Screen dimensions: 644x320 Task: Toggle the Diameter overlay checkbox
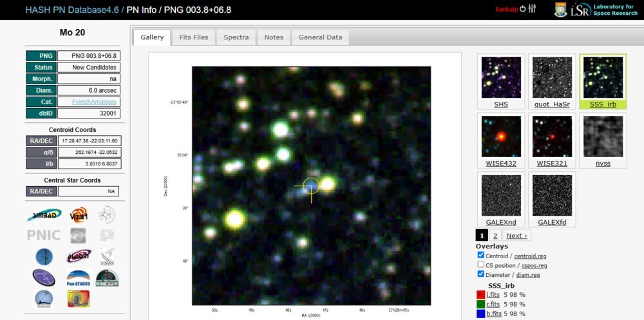[x=480, y=274]
